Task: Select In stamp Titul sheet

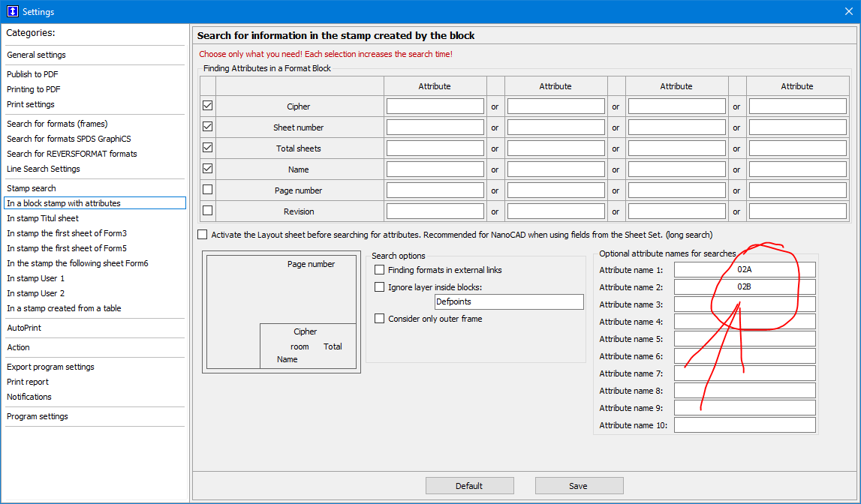Action: (x=43, y=218)
